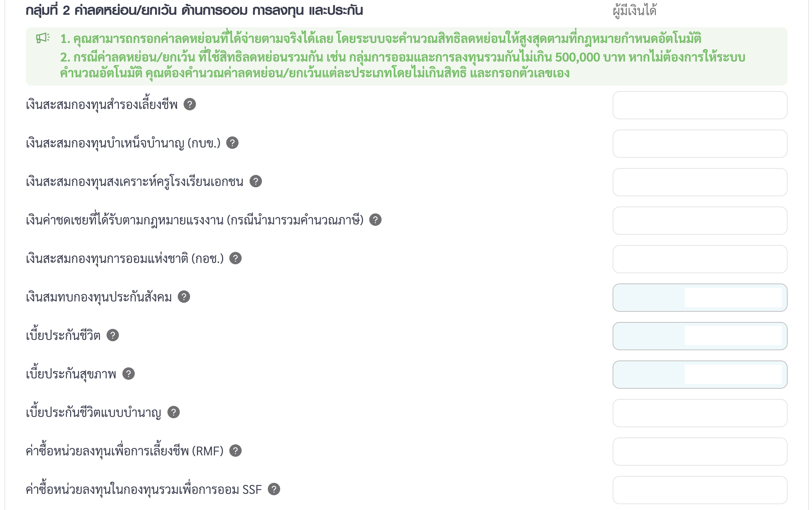812x510 pixels.
Task: Select the เบี้ยประกันชีวิต amount field
Action: tap(700, 336)
